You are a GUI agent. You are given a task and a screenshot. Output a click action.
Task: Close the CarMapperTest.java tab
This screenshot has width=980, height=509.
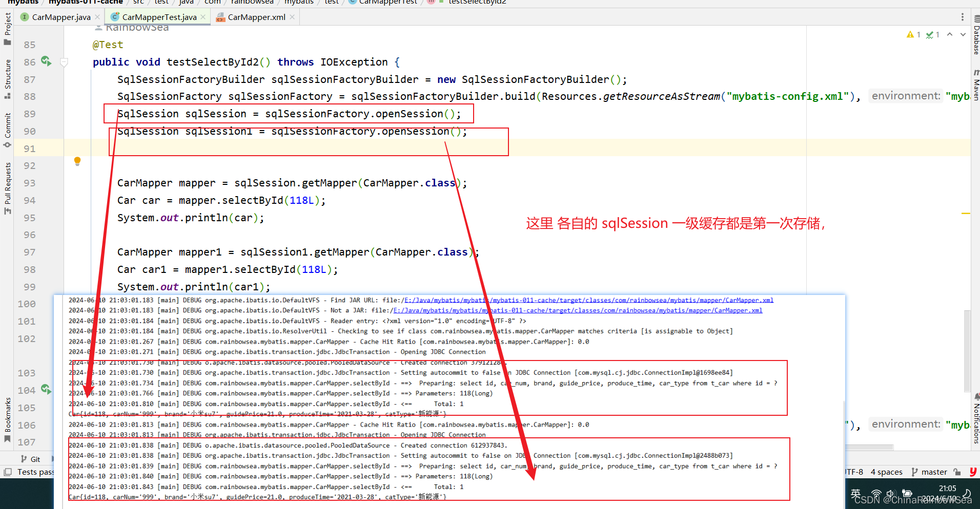[203, 17]
